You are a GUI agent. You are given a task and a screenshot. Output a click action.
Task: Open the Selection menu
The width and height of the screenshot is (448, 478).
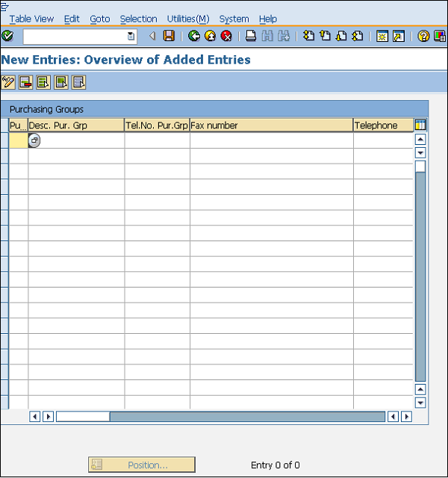[138, 19]
